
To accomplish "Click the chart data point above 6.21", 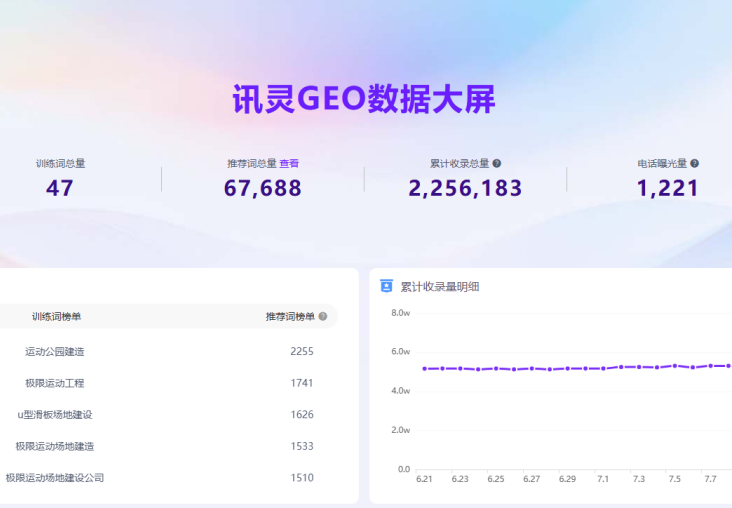I will point(424,369).
